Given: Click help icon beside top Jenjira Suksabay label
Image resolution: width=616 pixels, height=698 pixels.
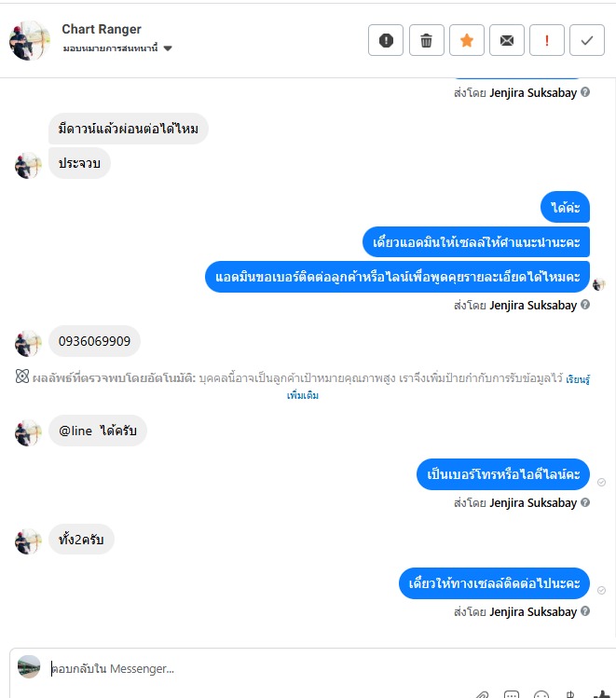Looking at the screenshot, I should 585,92.
